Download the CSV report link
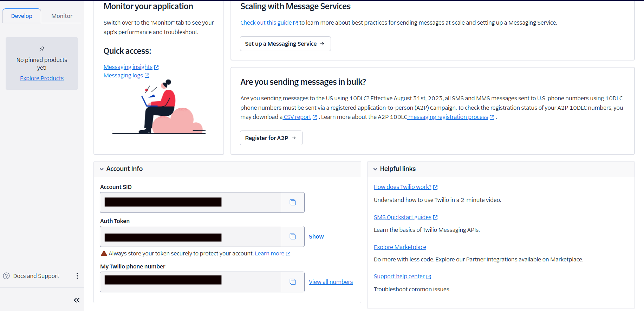This screenshot has height=311, width=644. [298, 117]
